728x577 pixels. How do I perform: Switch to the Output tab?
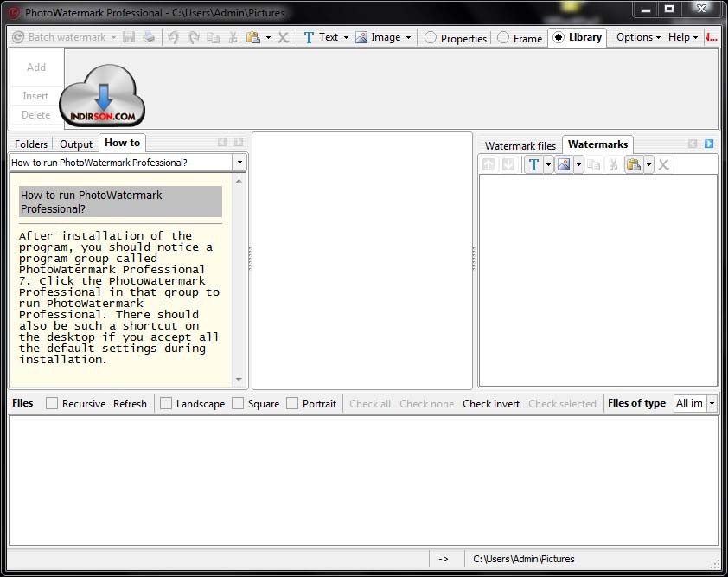76,144
